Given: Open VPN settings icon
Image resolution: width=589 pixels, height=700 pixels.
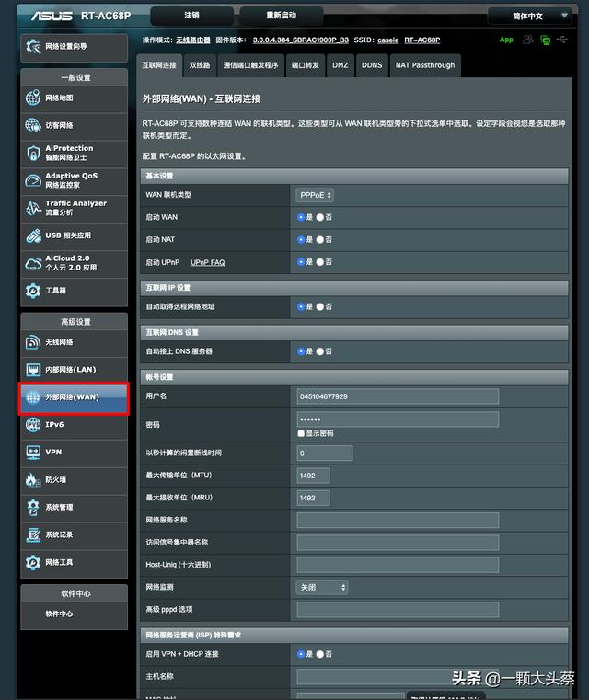Looking at the screenshot, I should coord(33,453).
